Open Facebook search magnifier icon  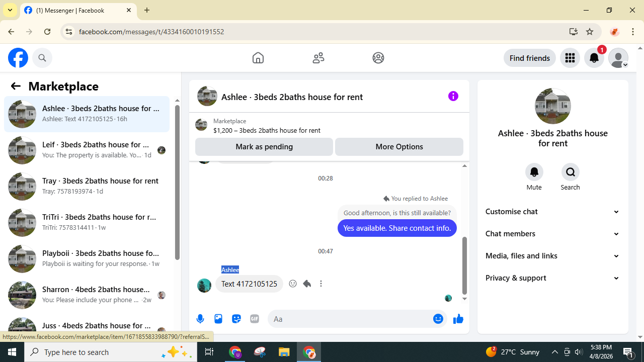pos(42,58)
